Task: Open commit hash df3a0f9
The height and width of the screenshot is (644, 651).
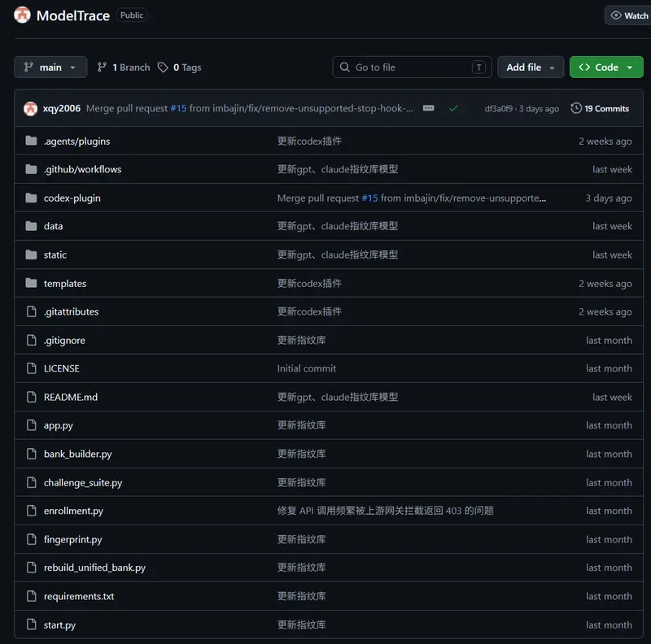Action: tap(498, 109)
